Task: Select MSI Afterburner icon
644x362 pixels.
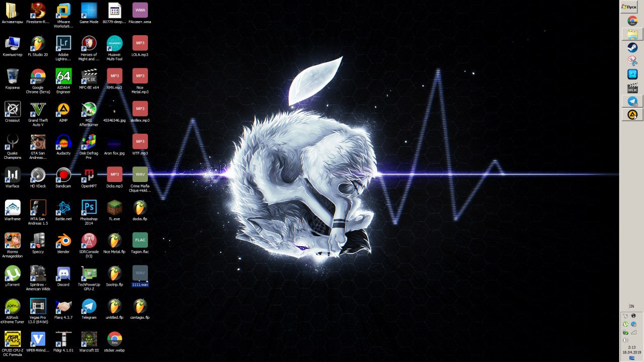Action: 89,114
